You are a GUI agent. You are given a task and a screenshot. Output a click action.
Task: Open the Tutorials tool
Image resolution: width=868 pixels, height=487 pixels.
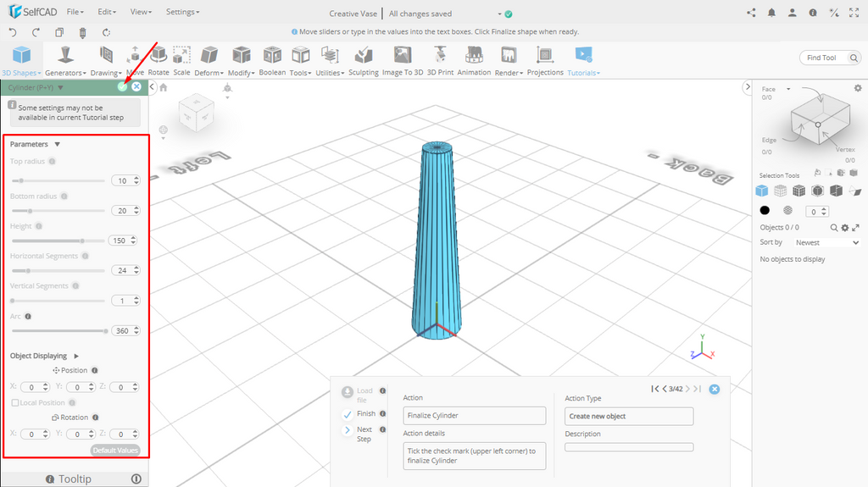click(583, 61)
